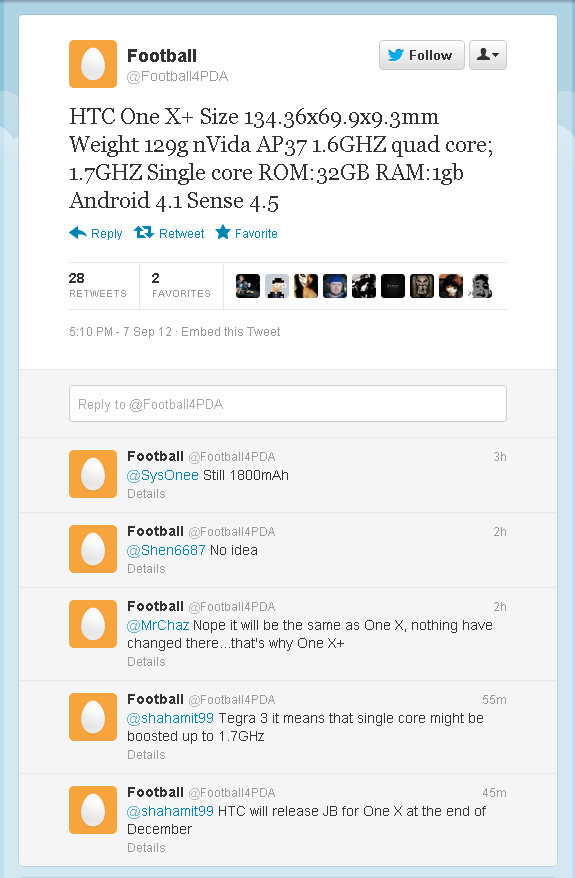Open the black HTC logo retweeter avatar

coord(393,286)
